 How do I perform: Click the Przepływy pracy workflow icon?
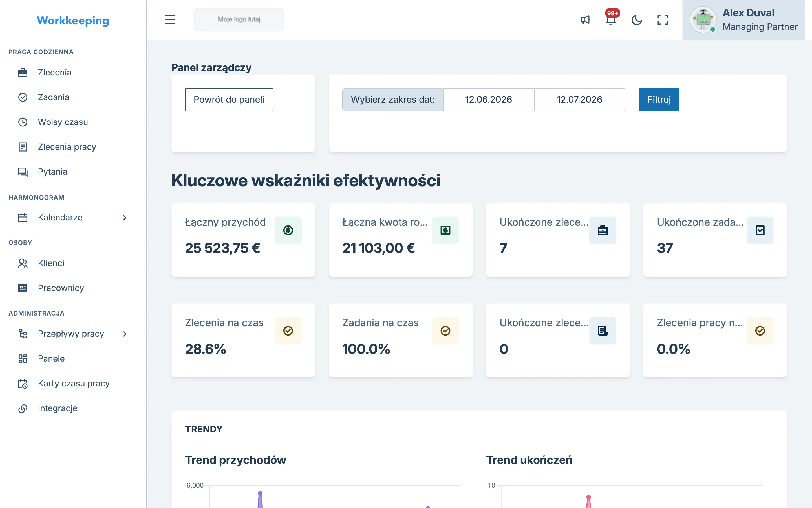pos(23,334)
